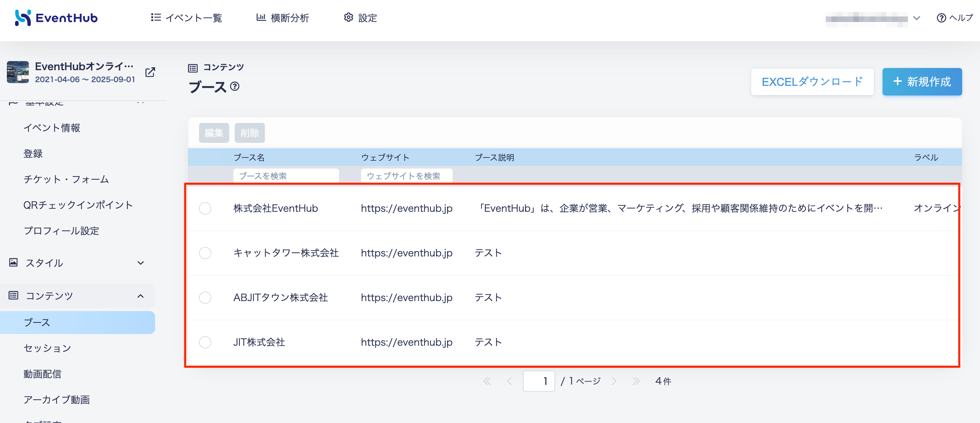Click the EventHub logo icon
Viewport: 980px width, 423px height.
click(x=22, y=18)
